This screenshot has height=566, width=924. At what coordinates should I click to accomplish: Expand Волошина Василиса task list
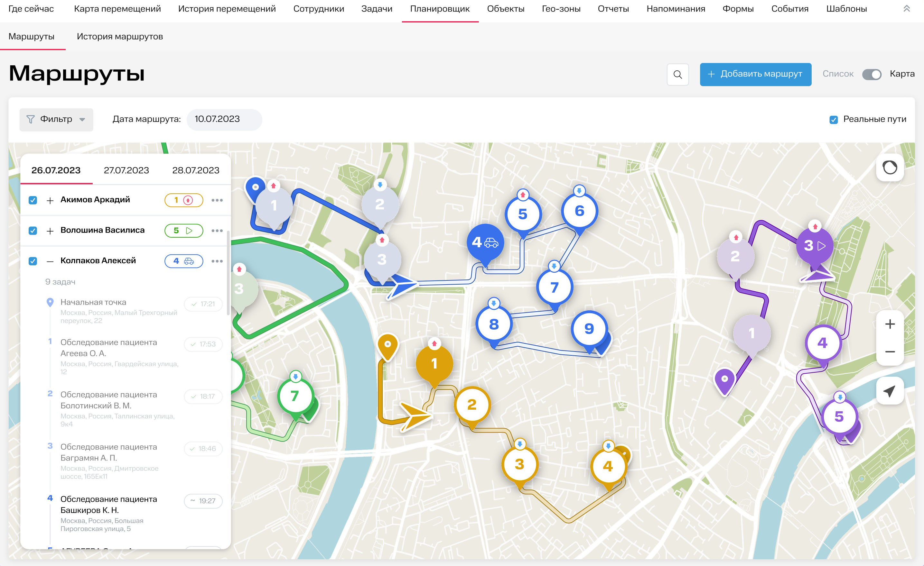[50, 231]
